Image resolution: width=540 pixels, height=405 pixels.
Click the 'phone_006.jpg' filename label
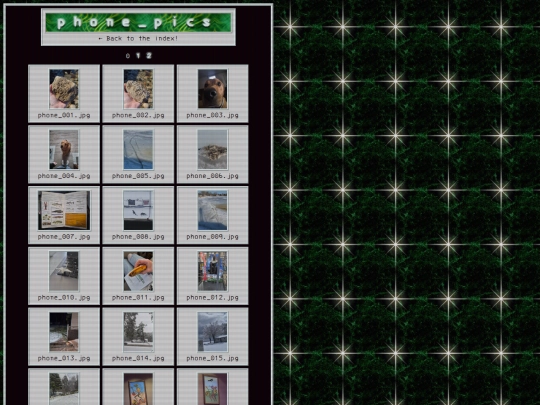(212, 176)
